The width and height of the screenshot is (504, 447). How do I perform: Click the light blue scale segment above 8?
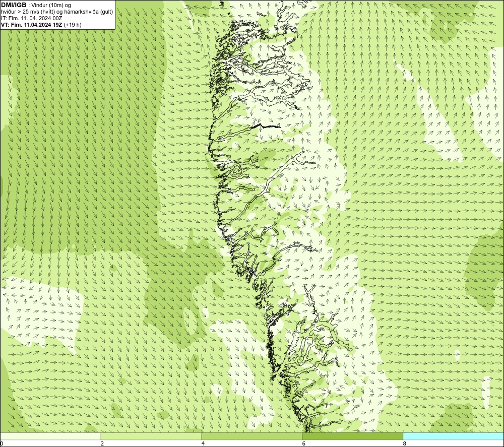(x=454, y=436)
